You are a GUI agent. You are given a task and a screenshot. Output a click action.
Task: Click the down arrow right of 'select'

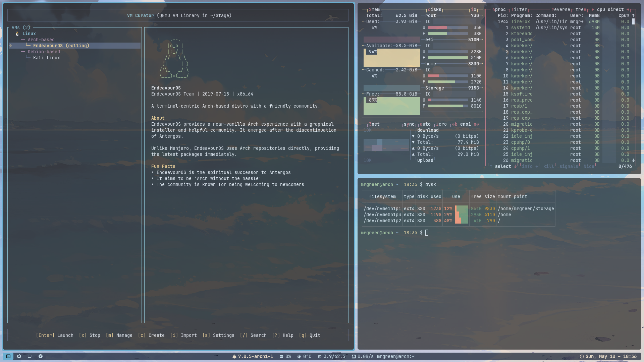pyautogui.click(x=515, y=166)
